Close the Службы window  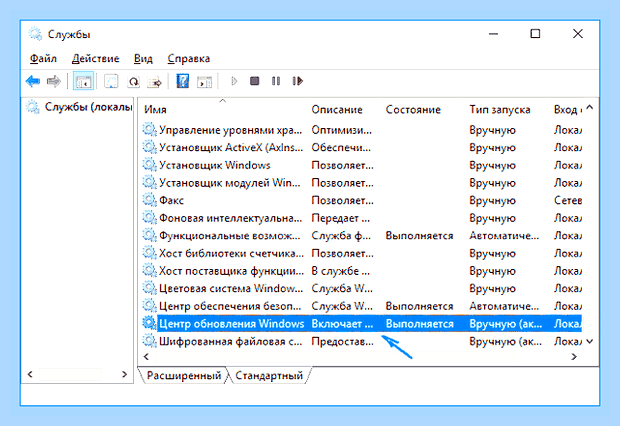578,34
